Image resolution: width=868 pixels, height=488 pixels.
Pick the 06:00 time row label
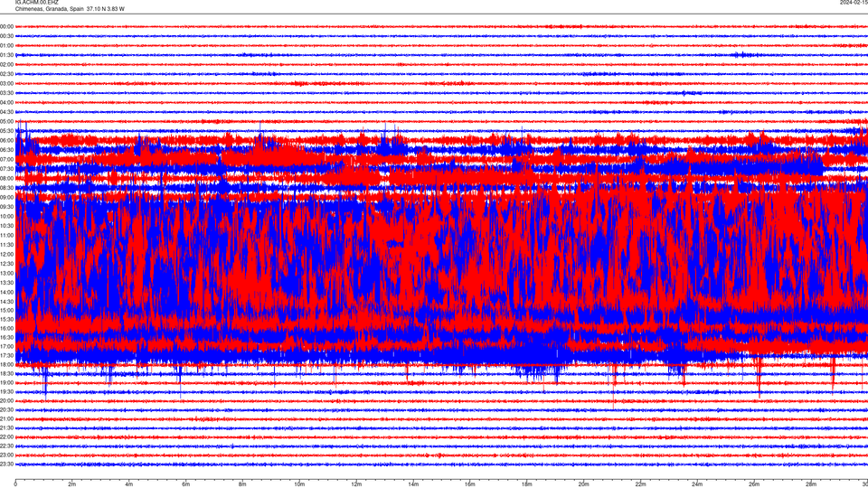click(6, 141)
